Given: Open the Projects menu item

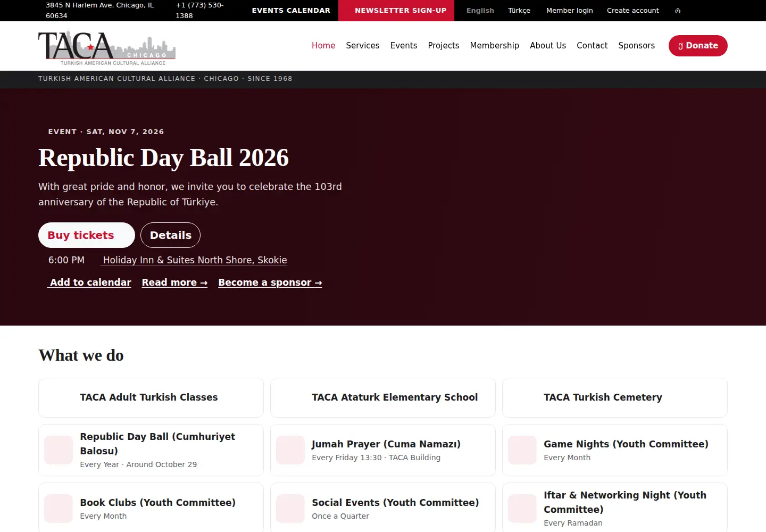Looking at the screenshot, I should click(444, 46).
